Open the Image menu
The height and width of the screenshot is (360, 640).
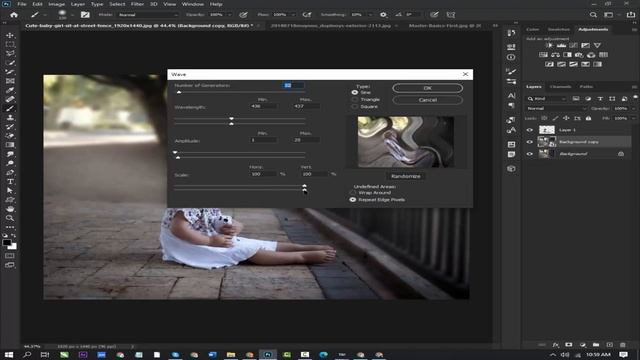56,4
